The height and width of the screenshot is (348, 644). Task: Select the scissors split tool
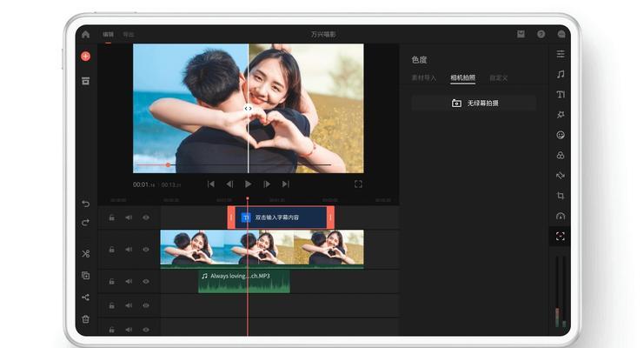pyautogui.click(x=85, y=253)
